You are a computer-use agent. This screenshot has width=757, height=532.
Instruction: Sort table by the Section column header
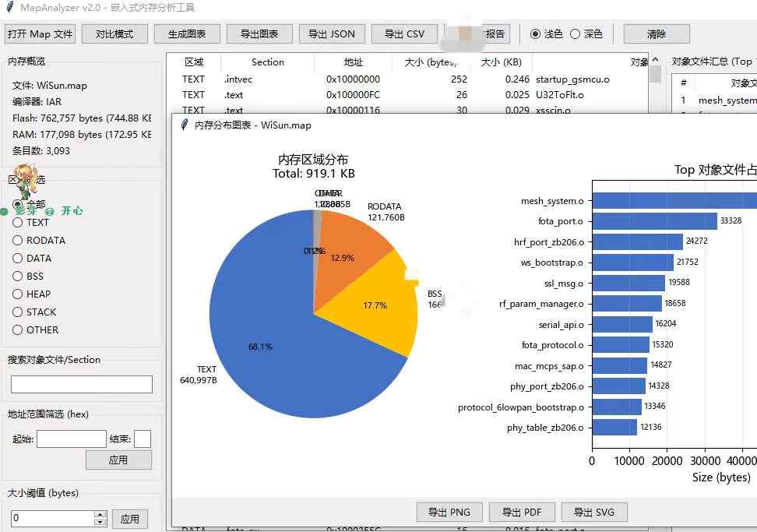tap(267, 62)
